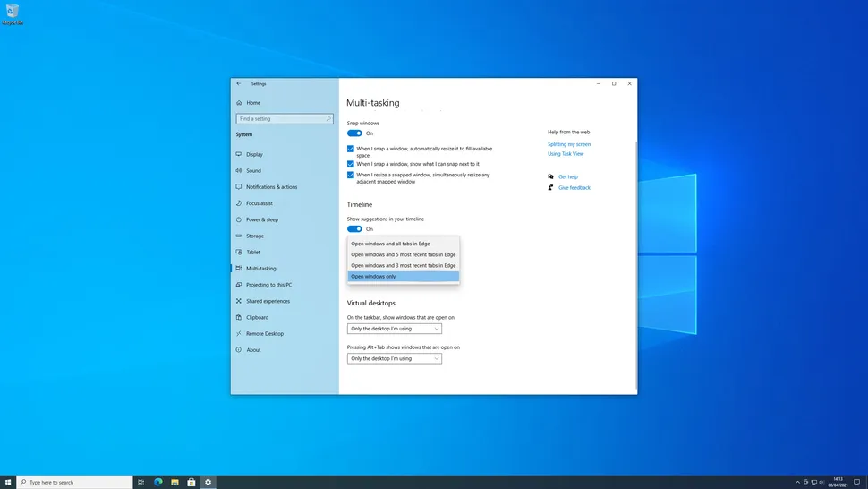This screenshot has height=489, width=868.
Task: Click the Find a setting search field
Action: (285, 118)
